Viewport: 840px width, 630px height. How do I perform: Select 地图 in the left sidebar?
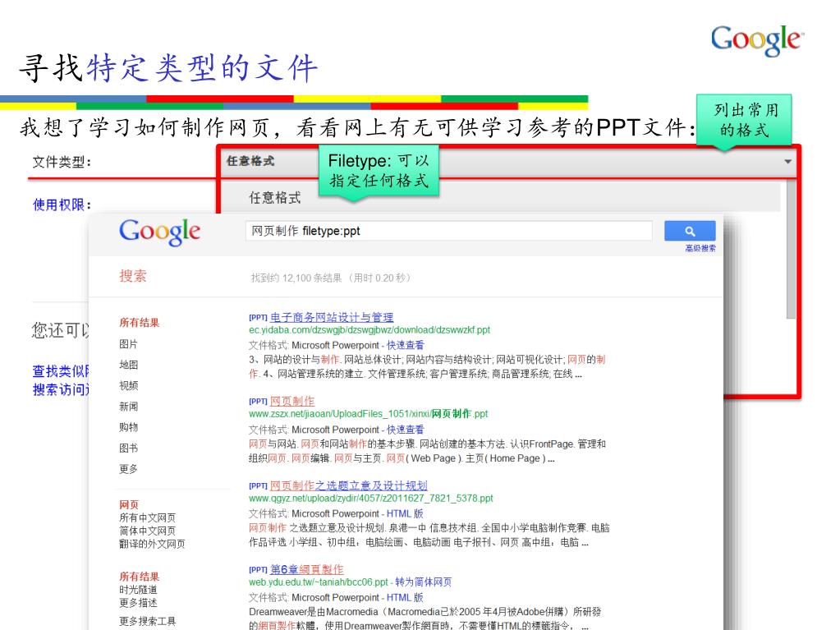tap(129, 365)
